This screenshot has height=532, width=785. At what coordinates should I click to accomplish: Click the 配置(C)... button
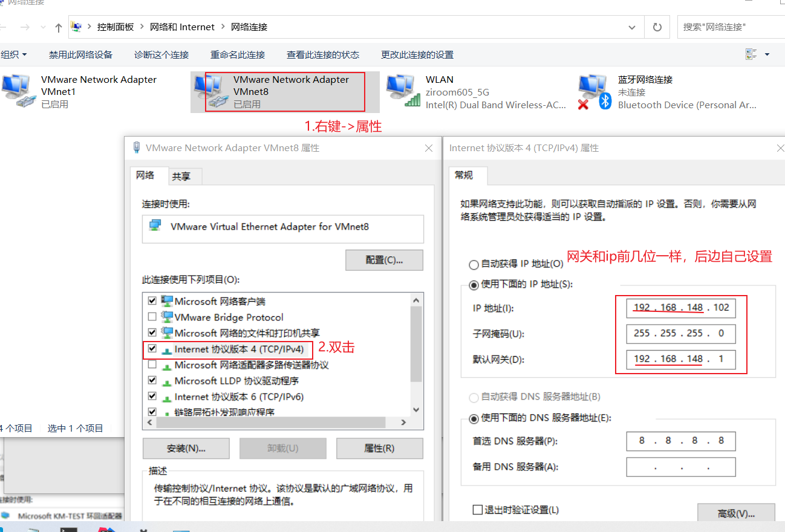click(385, 260)
